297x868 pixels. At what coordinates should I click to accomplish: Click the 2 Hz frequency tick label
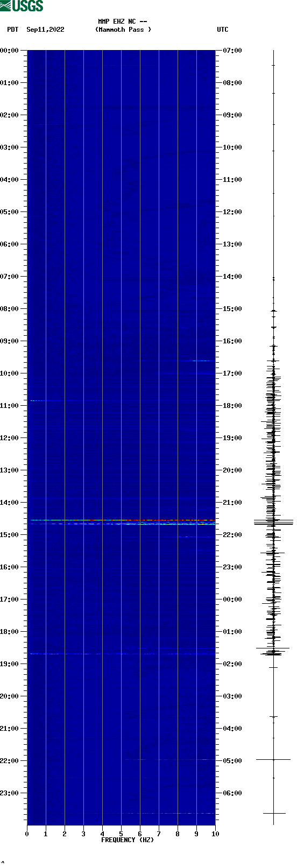[x=65, y=834]
